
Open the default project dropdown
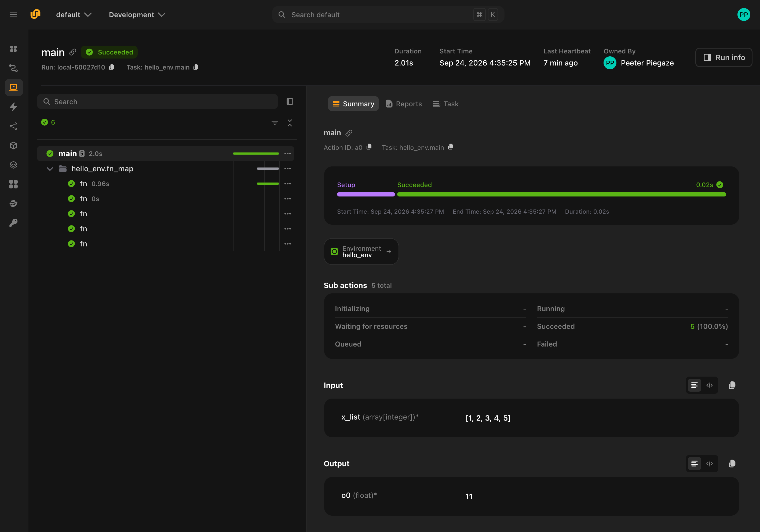click(x=74, y=14)
